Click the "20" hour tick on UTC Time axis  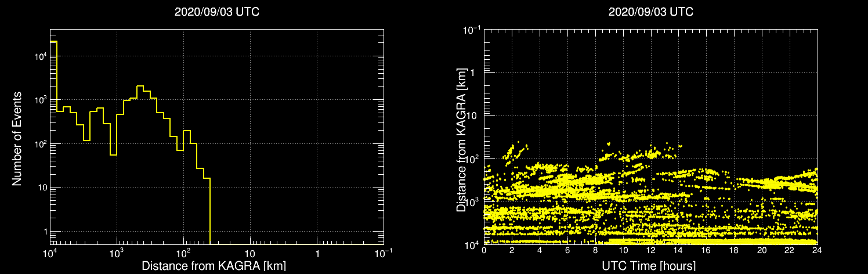point(762,251)
